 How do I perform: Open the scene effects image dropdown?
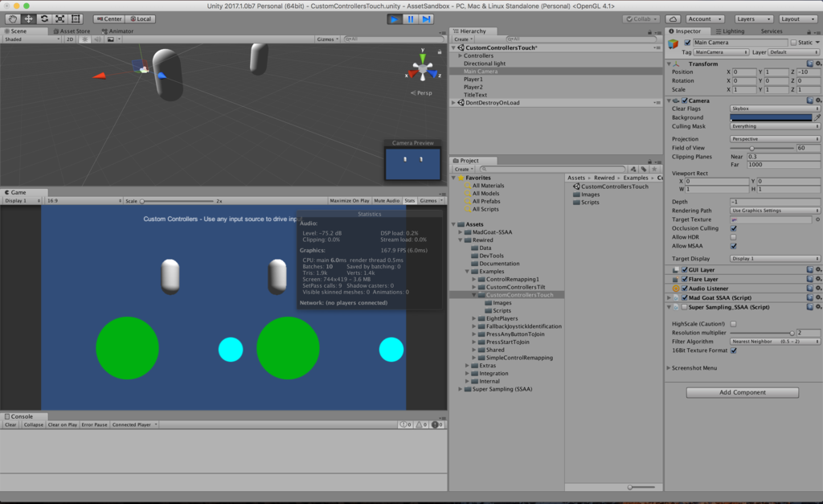[x=113, y=39]
